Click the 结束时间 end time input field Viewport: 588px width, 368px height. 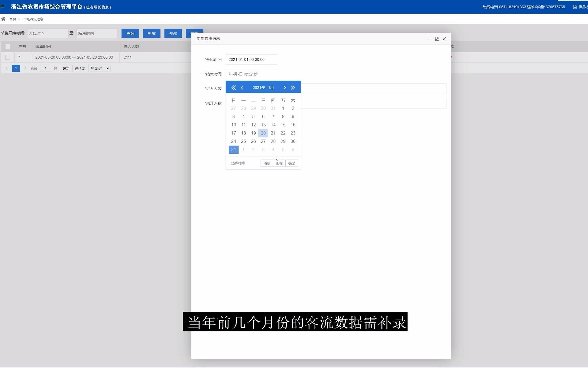[x=251, y=74]
